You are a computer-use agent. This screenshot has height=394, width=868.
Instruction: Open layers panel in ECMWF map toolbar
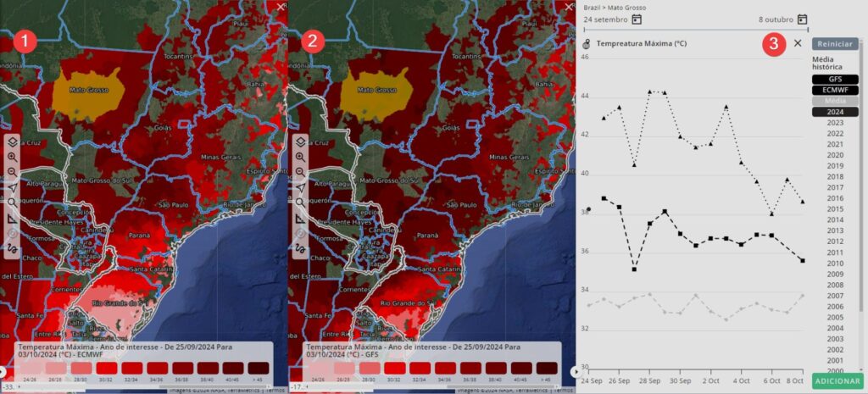coord(12,142)
